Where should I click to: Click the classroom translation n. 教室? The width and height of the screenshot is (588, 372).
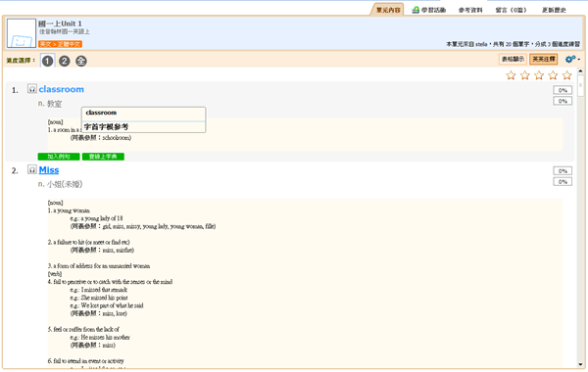coord(50,104)
